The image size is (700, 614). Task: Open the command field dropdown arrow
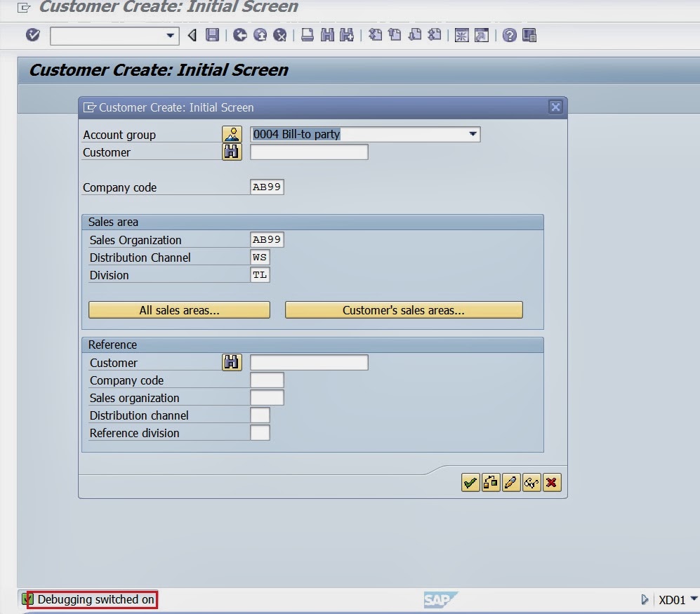[170, 36]
